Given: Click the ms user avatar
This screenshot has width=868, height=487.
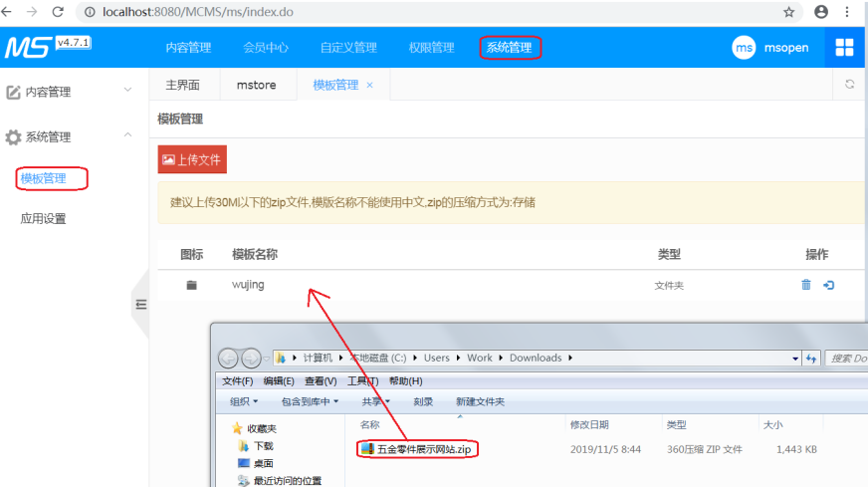Looking at the screenshot, I should pyautogui.click(x=744, y=48).
